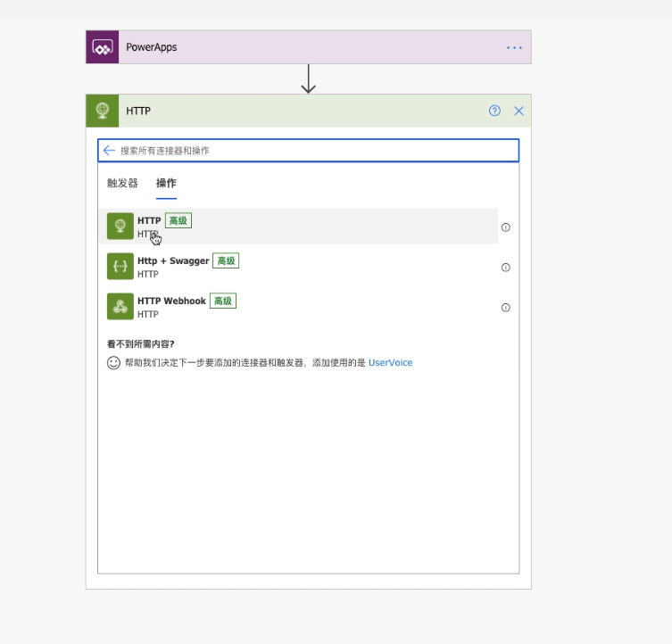Choose the HTTP Webhook action icon
The image size is (672, 644).
point(120,306)
